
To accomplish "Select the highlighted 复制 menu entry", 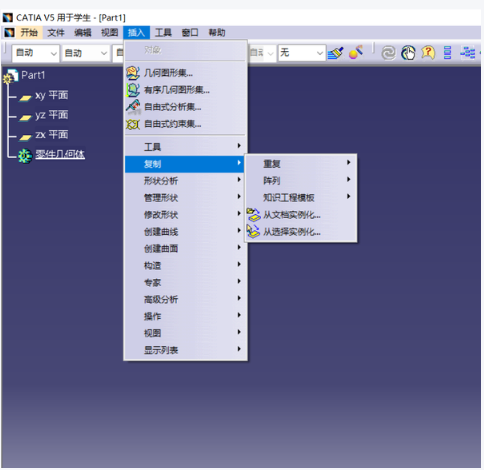I will click(185, 164).
